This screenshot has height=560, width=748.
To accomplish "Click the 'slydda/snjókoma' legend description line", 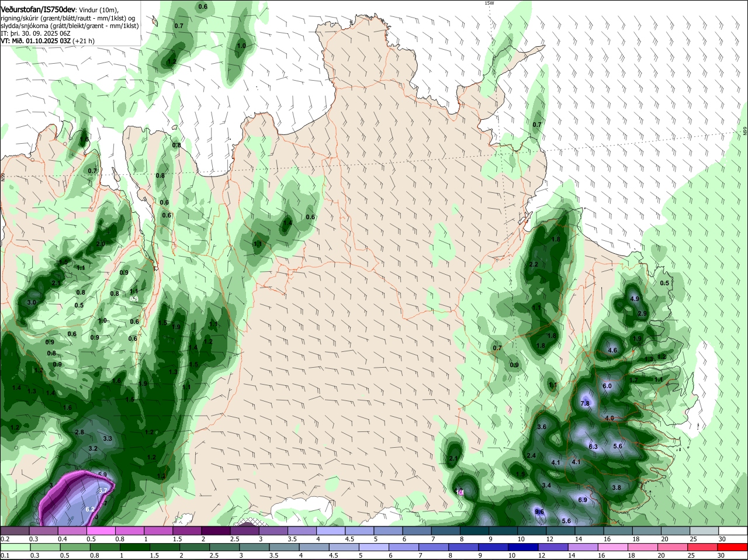I will 70,26.
